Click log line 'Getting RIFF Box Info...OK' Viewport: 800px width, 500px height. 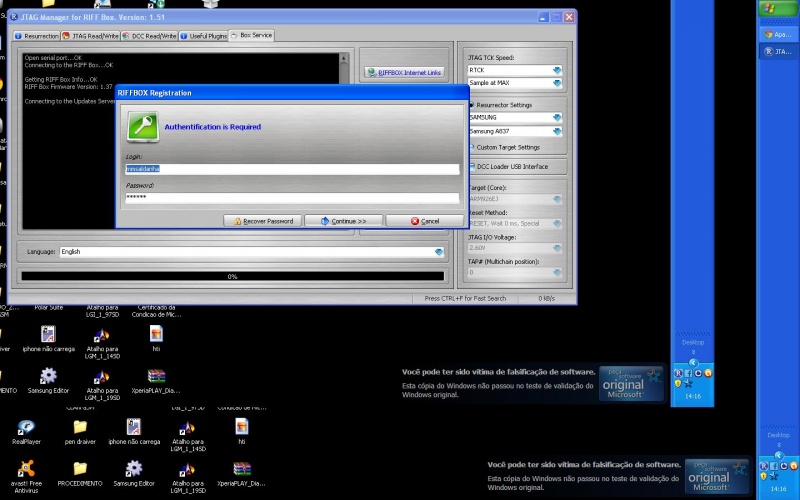click(x=61, y=80)
